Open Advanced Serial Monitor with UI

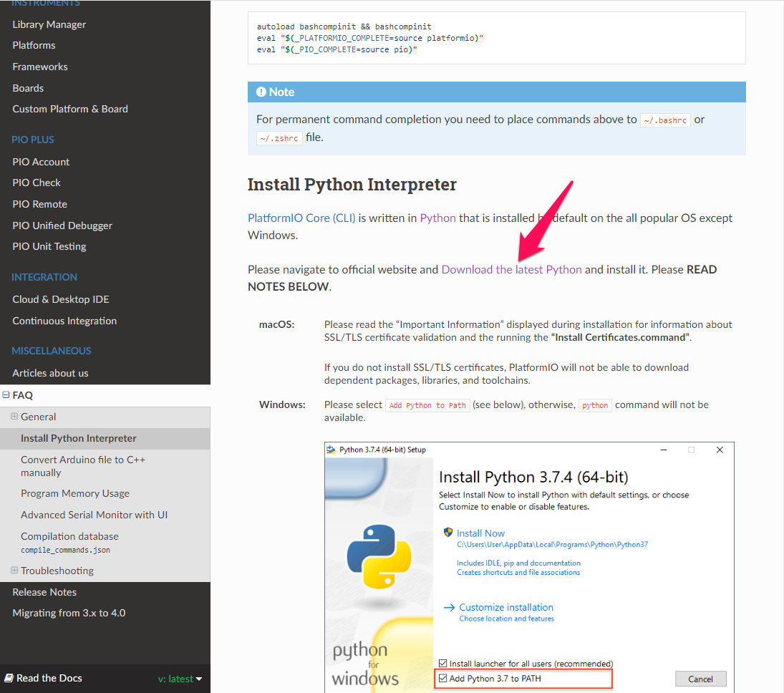[x=94, y=515]
